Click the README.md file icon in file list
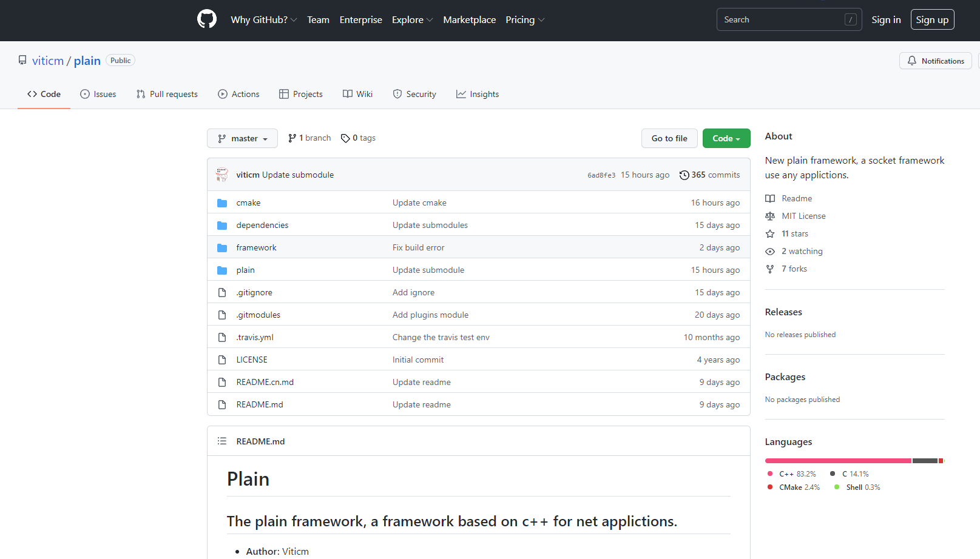This screenshot has height=559, width=980. point(222,405)
